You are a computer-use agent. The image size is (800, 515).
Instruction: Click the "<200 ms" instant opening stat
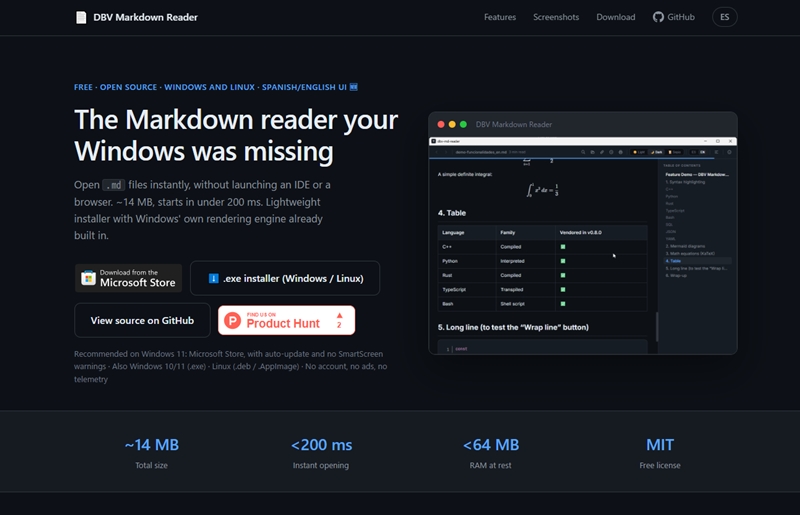[x=321, y=445]
